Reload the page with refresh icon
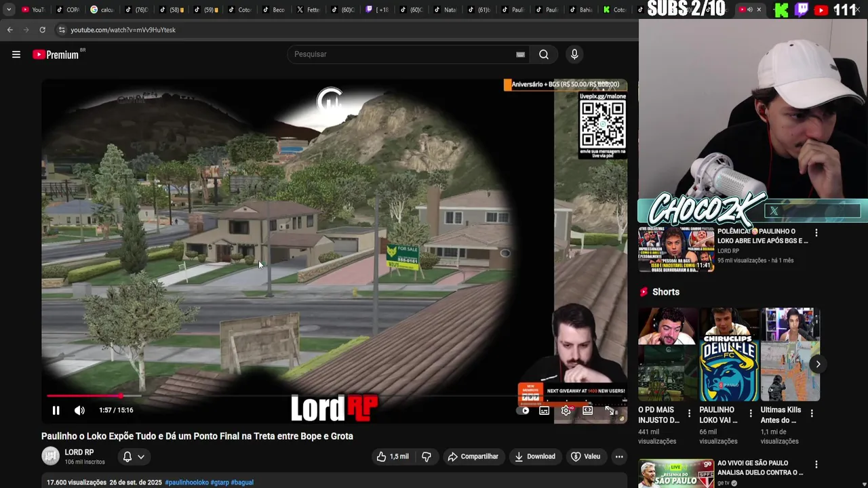This screenshot has height=488, width=868. click(42, 30)
